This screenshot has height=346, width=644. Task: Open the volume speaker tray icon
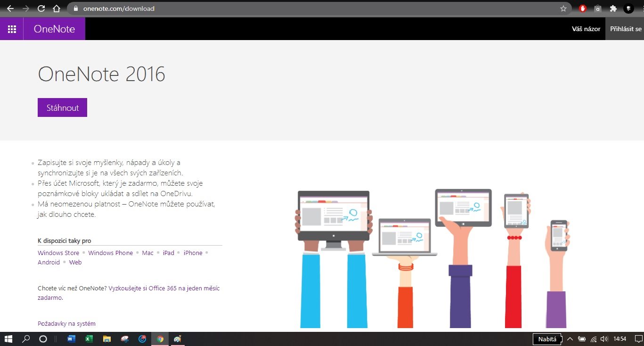click(x=604, y=339)
